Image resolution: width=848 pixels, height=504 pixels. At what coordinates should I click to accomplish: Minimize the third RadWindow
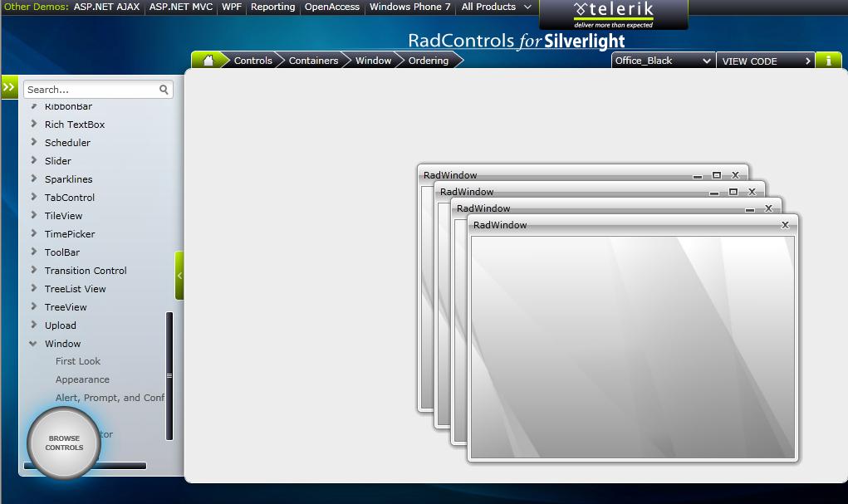pos(749,209)
